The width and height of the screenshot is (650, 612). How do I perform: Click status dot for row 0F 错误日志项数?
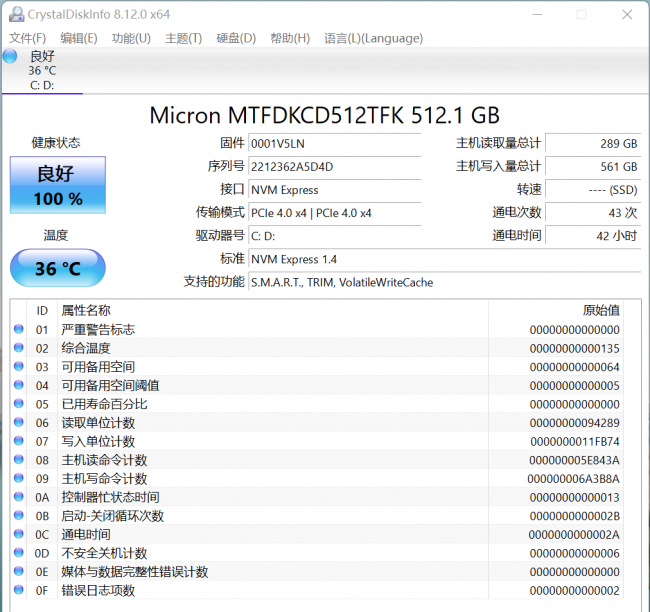tap(19, 590)
